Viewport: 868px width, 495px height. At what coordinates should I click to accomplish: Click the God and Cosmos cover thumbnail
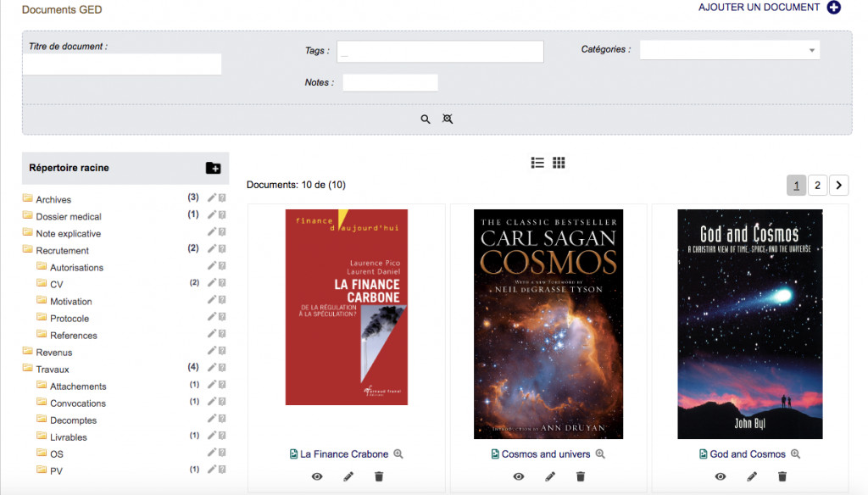point(750,324)
